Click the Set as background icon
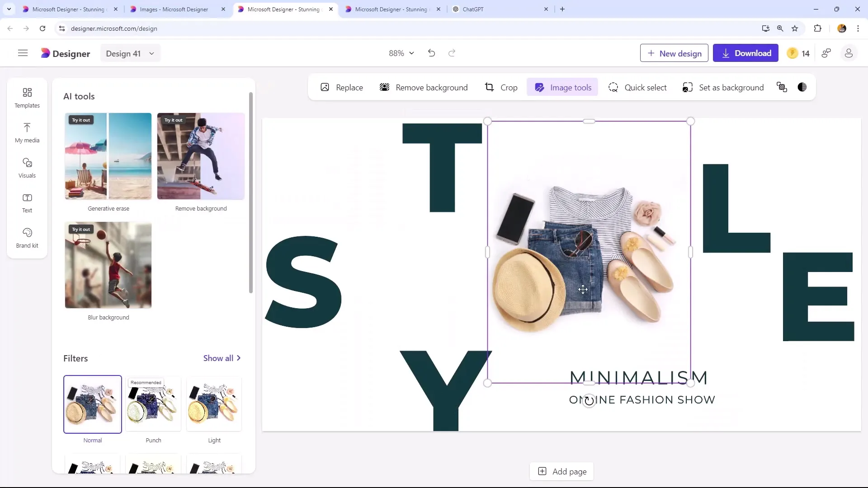The width and height of the screenshot is (868, 488). [687, 88]
